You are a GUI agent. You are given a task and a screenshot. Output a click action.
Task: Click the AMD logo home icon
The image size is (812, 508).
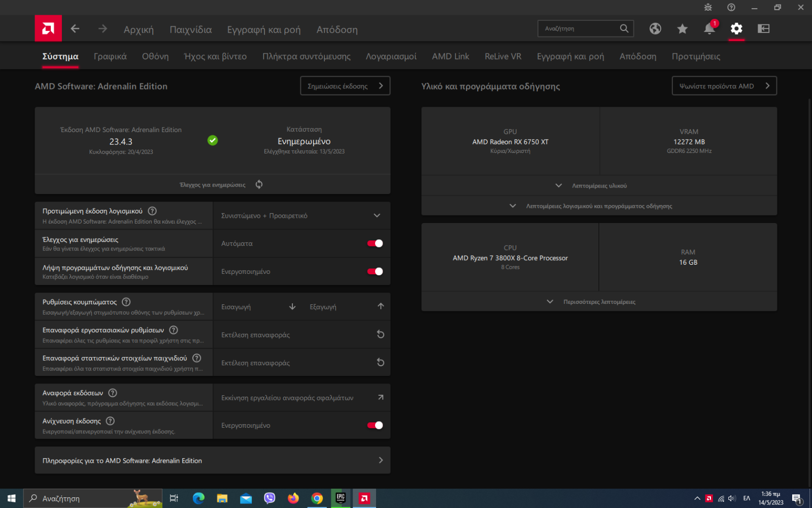(48, 28)
